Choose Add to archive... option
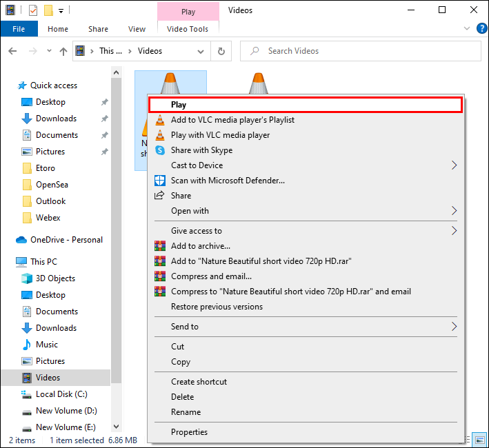 (306, 246)
